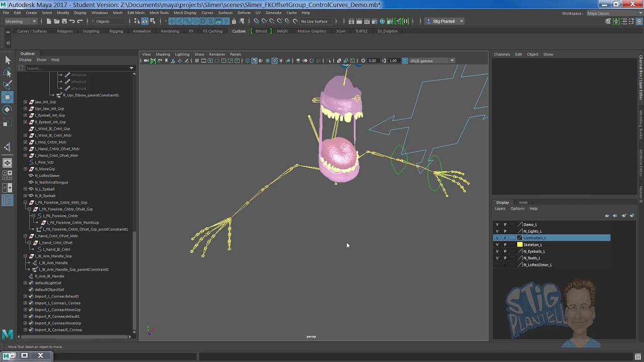Expand the defaultLightSet node
Screen dimensions: 644x362
point(25,283)
